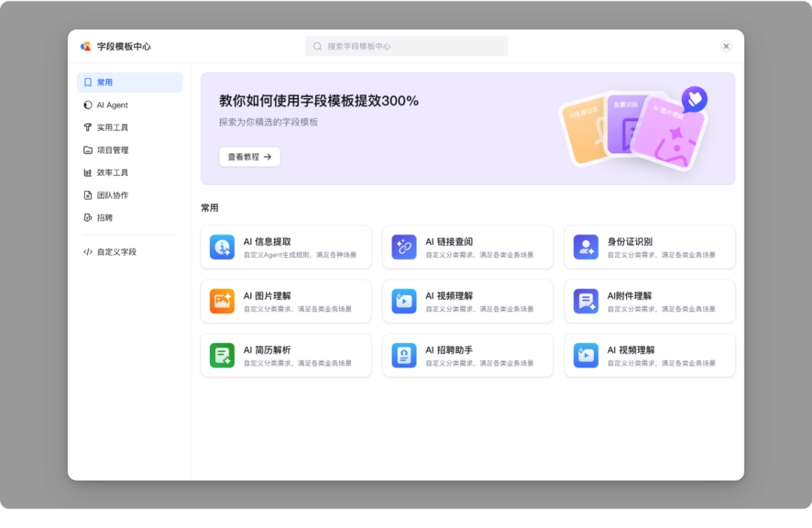
Task: Open the AI附件理解 template icon
Action: click(586, 301)
